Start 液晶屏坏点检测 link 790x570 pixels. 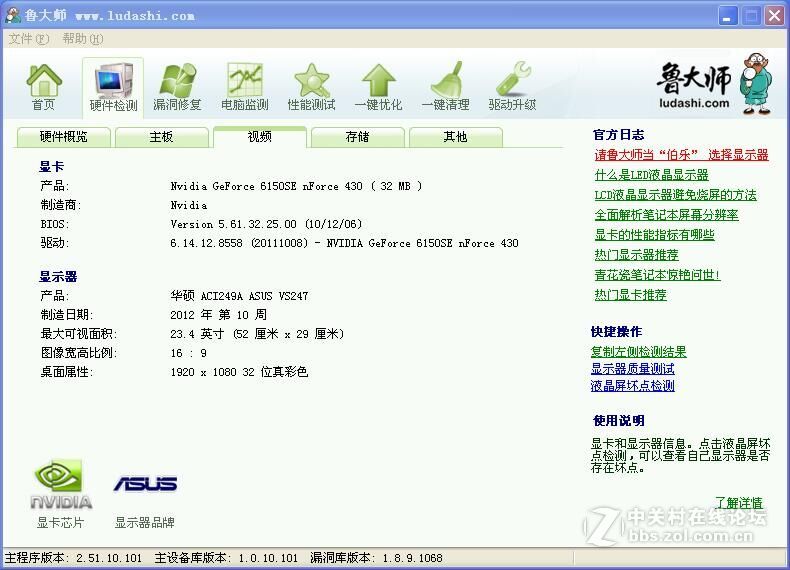click(x=632, y=386)
